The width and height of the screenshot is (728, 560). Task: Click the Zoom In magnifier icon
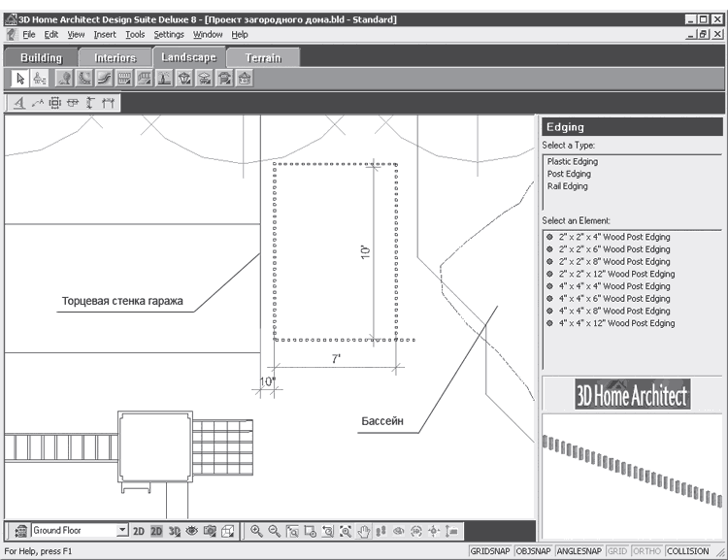256,531
